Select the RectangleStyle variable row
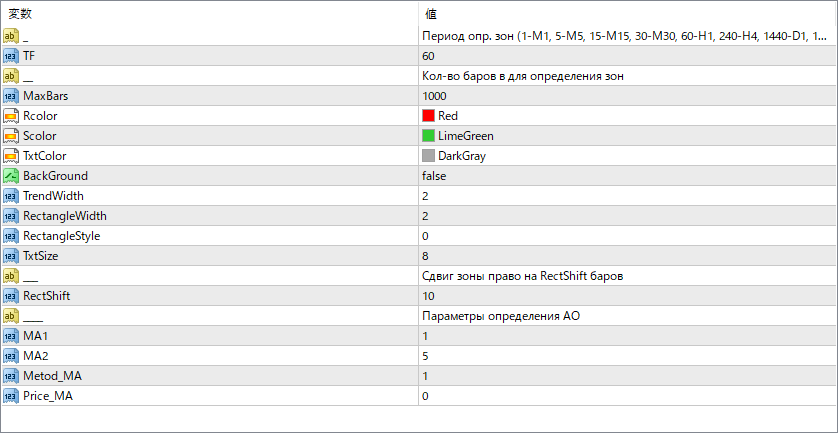This screenshot has height=433, width=838. click(x=419, y=236)
